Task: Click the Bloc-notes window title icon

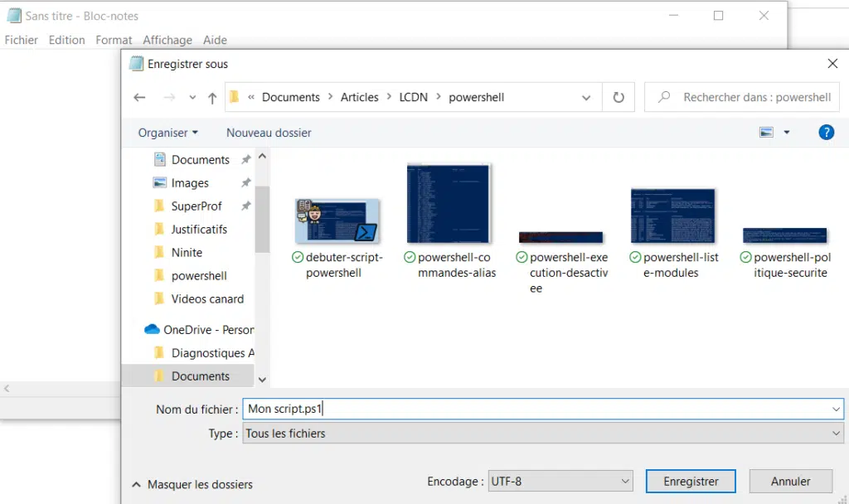Action: (x=14, y=16)
